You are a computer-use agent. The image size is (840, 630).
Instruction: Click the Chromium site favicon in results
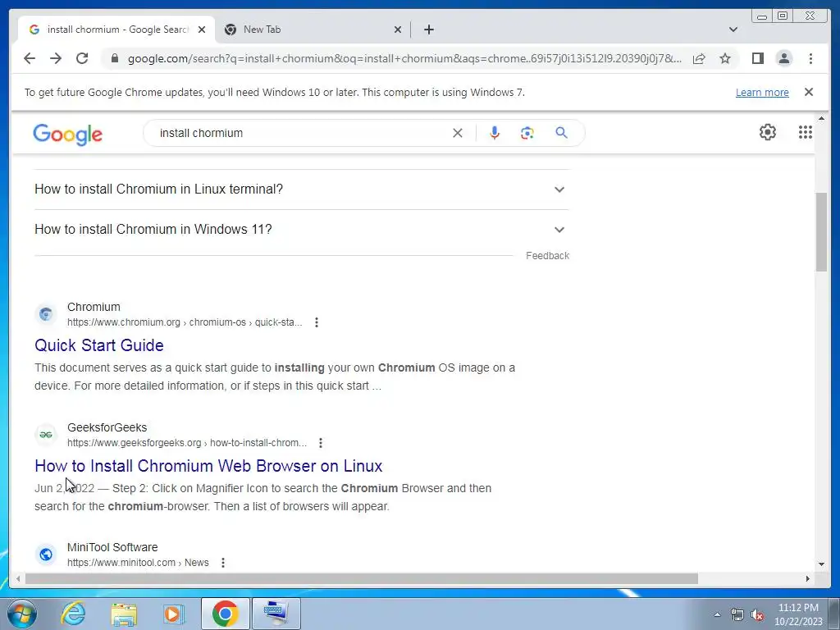pos(46,314)
